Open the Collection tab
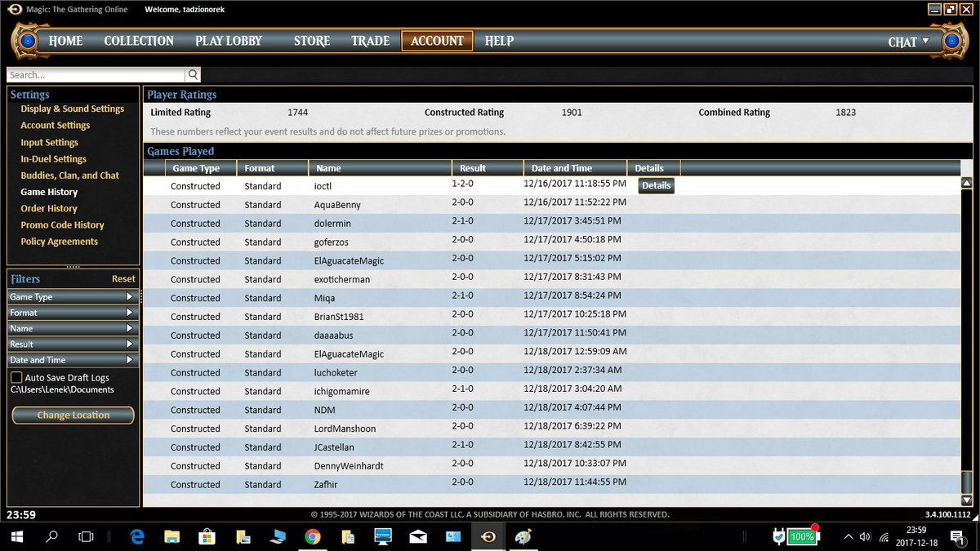 [x=139, y=41]
